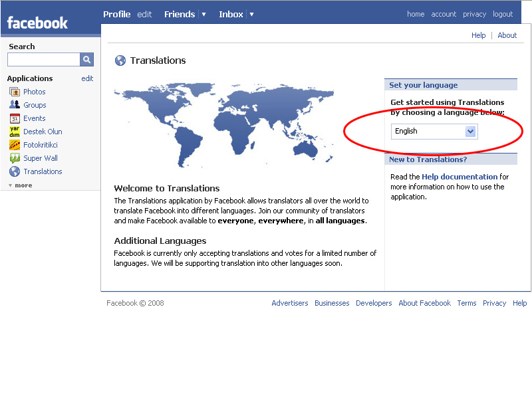Click the Terms footer link

pos(467,303)
